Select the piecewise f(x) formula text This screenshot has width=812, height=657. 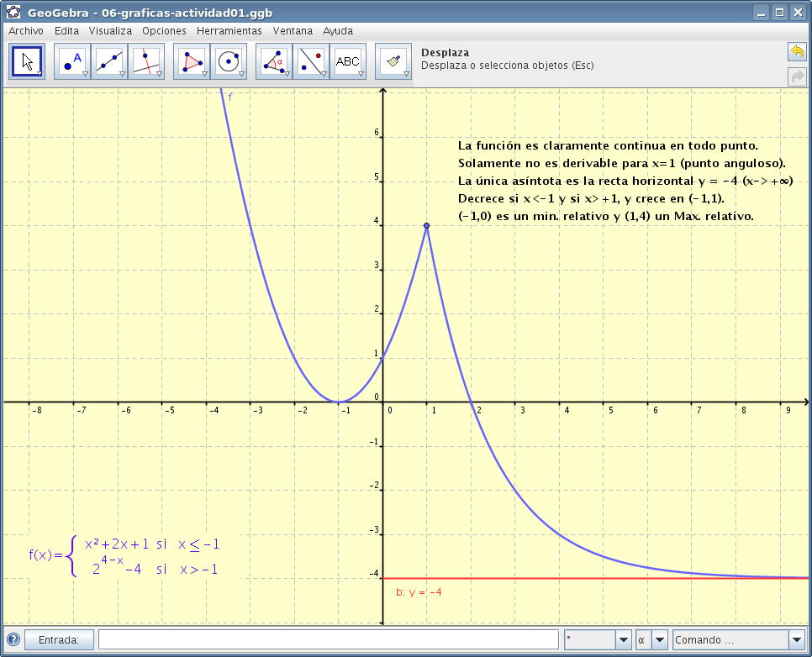pos(124,556)
